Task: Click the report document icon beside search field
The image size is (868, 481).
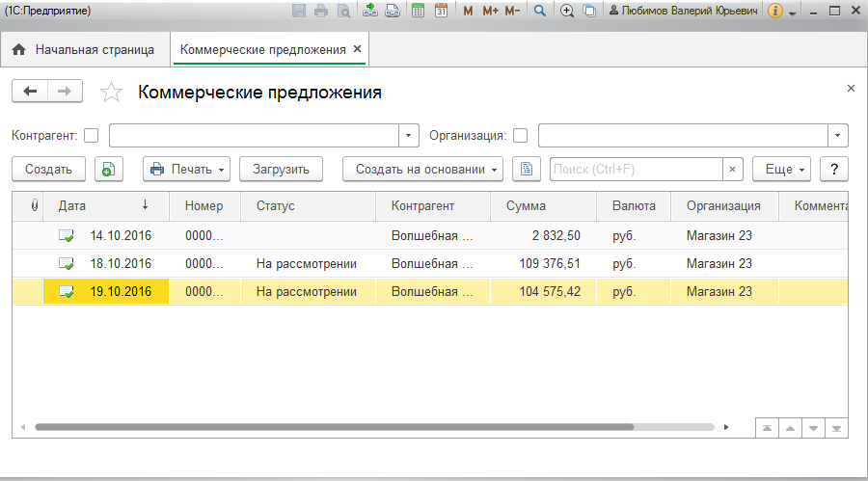Action: 526,169
